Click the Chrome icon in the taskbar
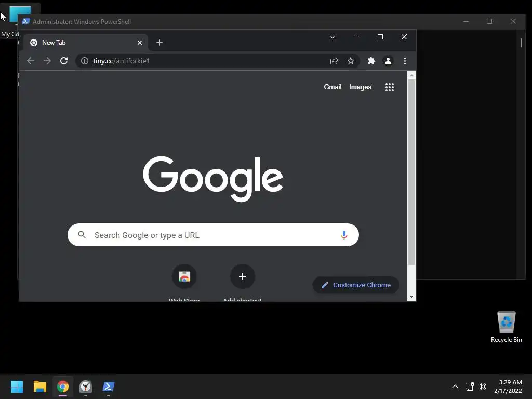The width and height of the screenshot is (532, 399). tap(63, 387)
